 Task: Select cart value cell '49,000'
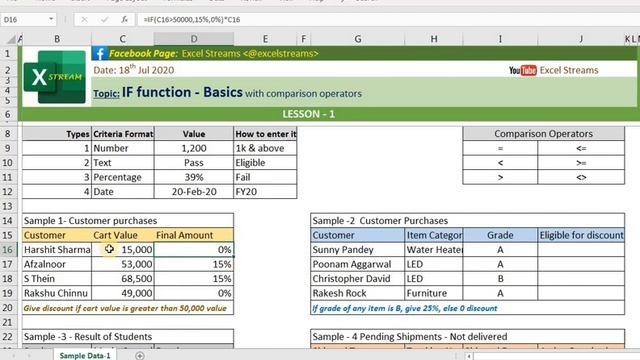pyautogui.click(x=123, y=293)
